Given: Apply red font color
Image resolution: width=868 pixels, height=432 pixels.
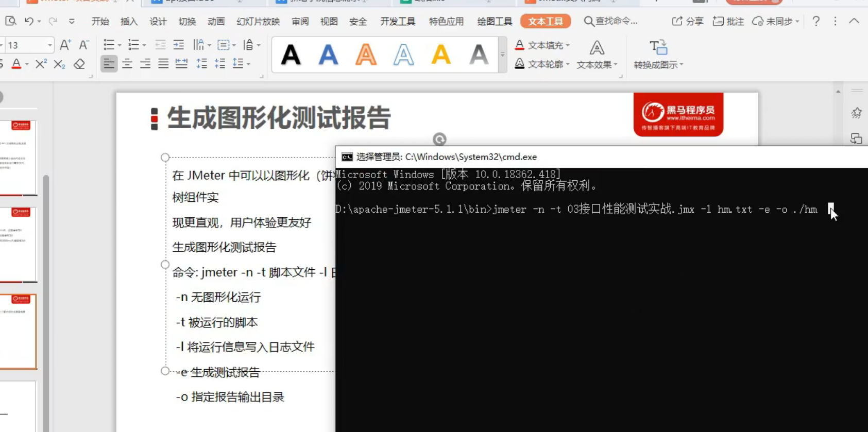Looking at the screenshot, I should coord(16,64).
